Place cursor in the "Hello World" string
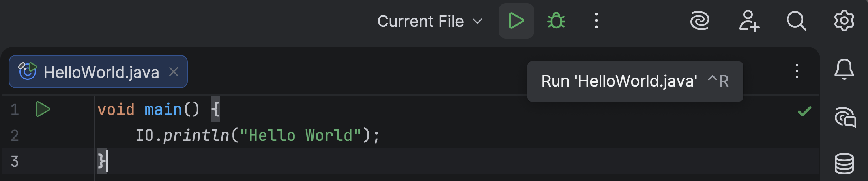This screenshot has height=181, width=868. tap(300, 135)
